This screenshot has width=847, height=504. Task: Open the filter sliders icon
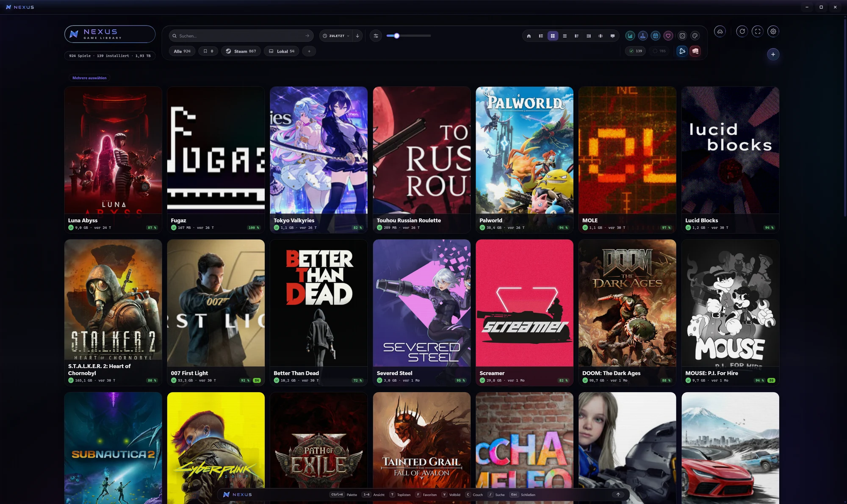(x=376, y=36)
